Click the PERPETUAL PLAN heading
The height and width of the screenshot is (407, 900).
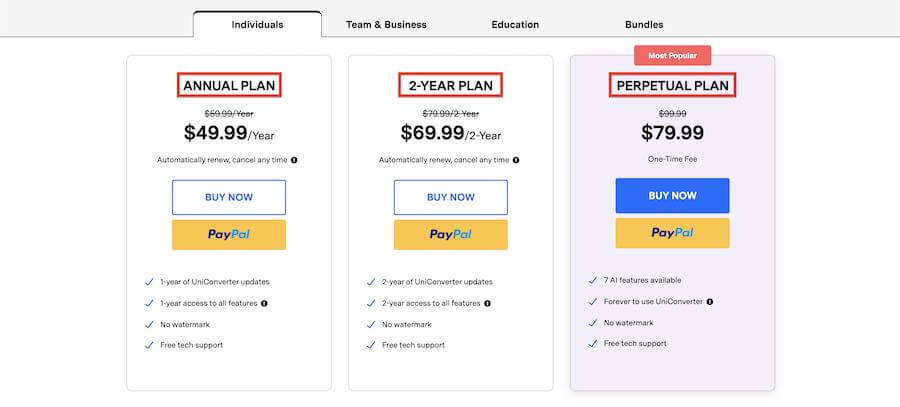pos(673,85)
